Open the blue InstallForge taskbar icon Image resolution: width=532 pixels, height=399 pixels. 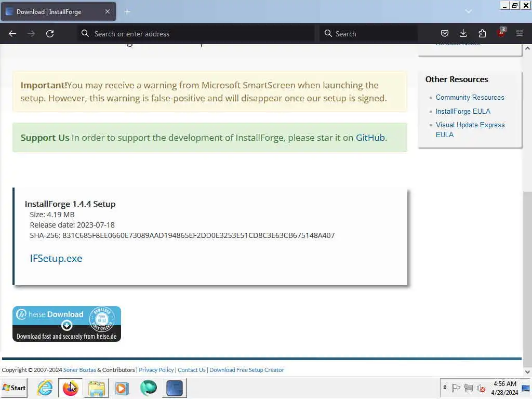[x=175, y=388]
